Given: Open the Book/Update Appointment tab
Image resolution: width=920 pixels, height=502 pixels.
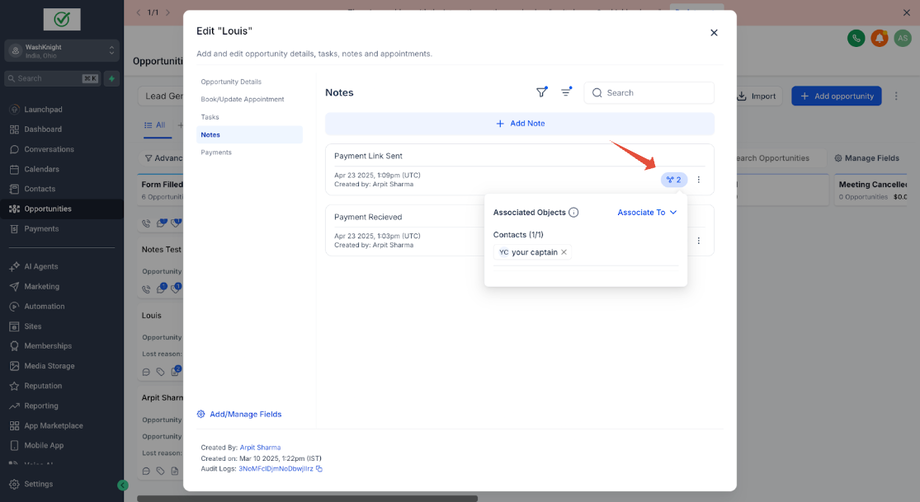Looking at the screenshot, I should [x=242, y=99].
